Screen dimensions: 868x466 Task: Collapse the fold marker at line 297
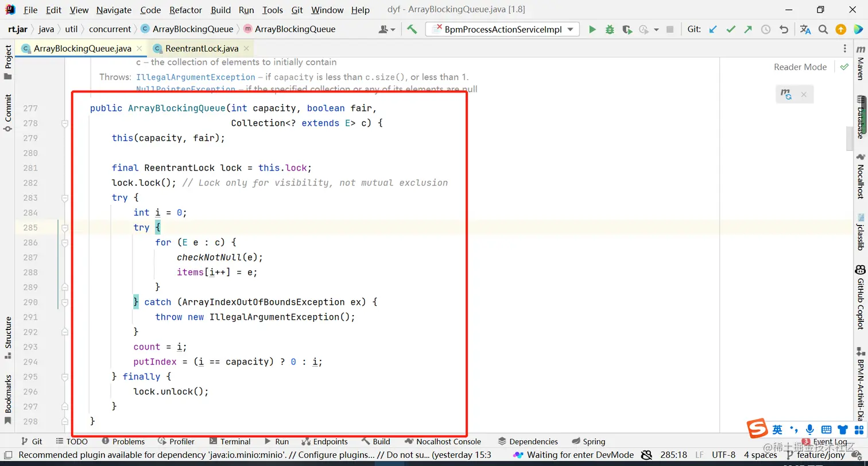65,407
